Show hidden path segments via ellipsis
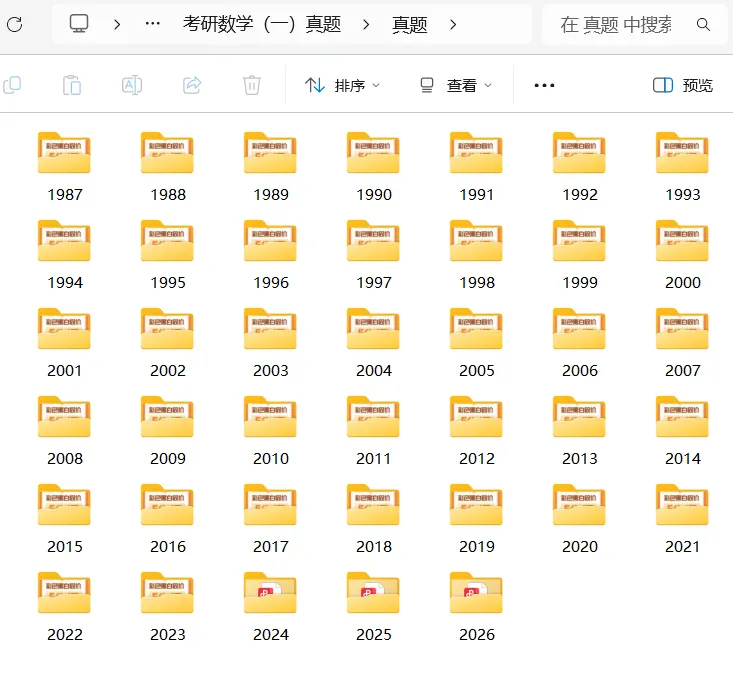733x691 pixels. (x=153, y=23)
